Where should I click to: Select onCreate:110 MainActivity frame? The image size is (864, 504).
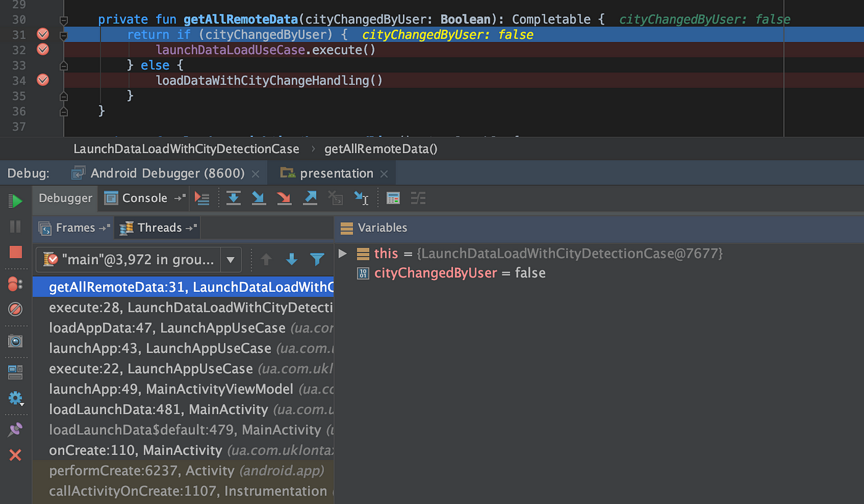(x=183, y=450)
